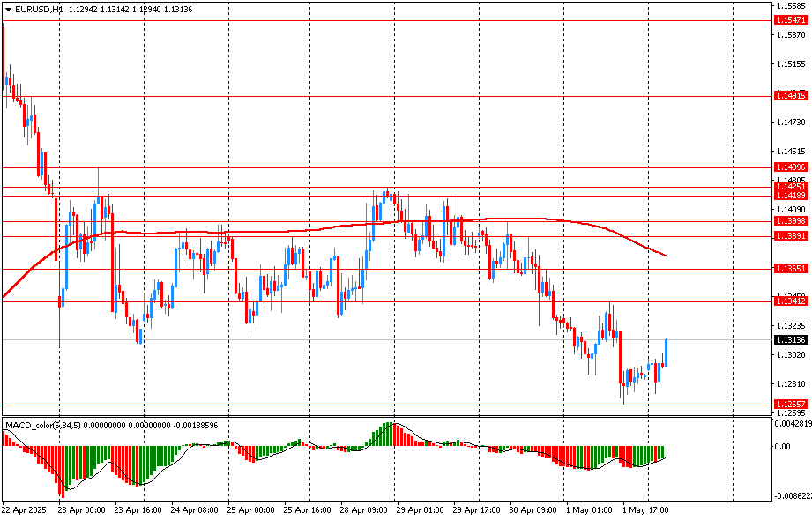Click the 30 Apr 09:00 time axis label
The height and width of the screenshot is (520, 812).
pyautogui.click(x=533, y=509)
